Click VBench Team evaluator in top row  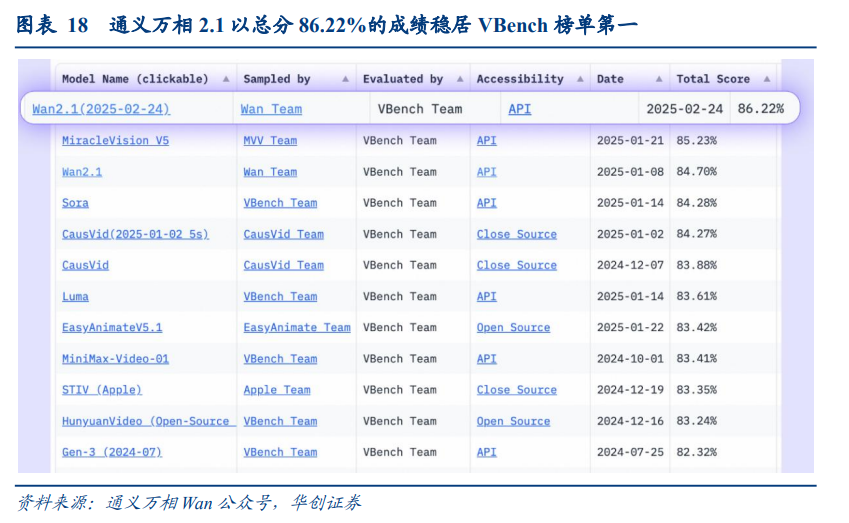[x=420, y=109]
